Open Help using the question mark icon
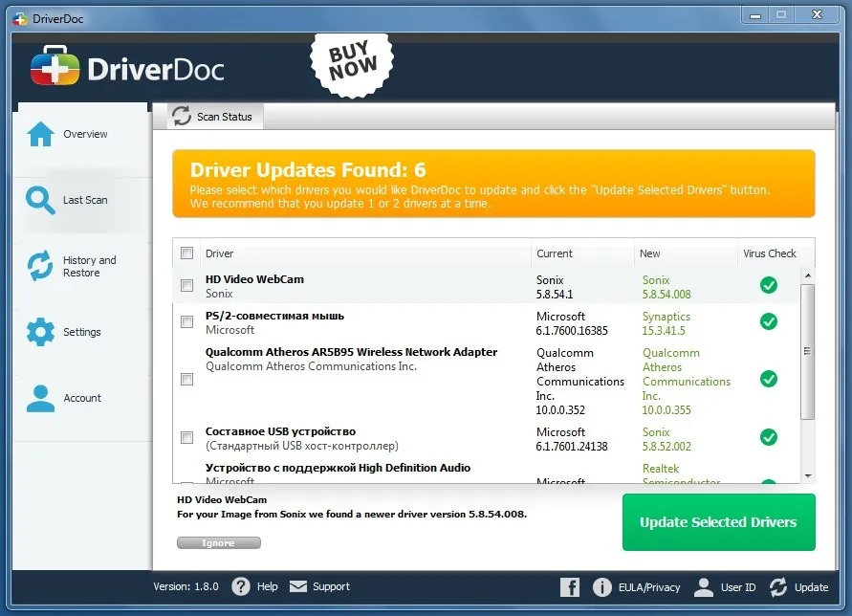852x616 pixels. coord(241,586)
